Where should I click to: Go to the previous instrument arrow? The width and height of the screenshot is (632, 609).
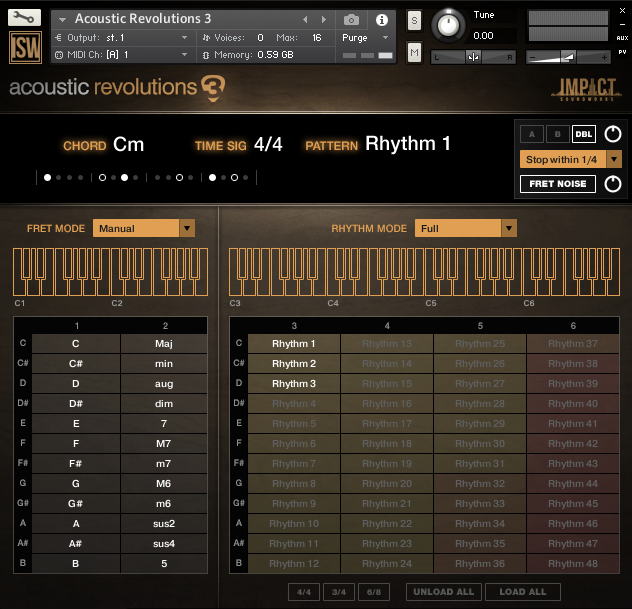pos(305,19)
